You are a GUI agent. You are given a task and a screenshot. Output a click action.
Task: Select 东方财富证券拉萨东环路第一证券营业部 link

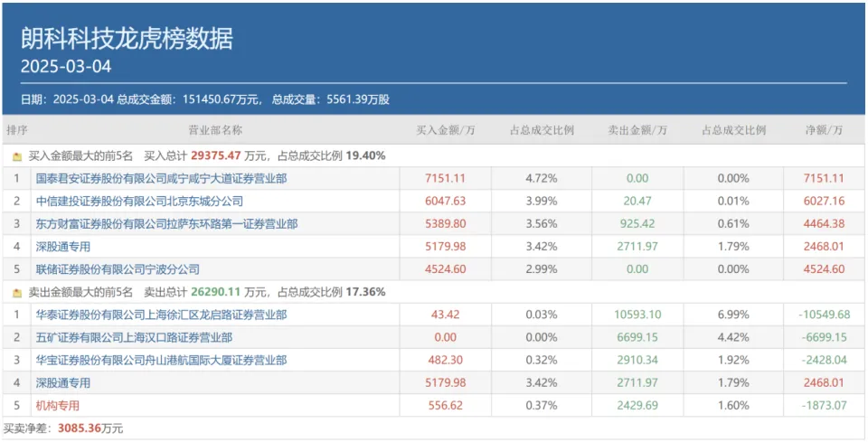pos(166,224)
